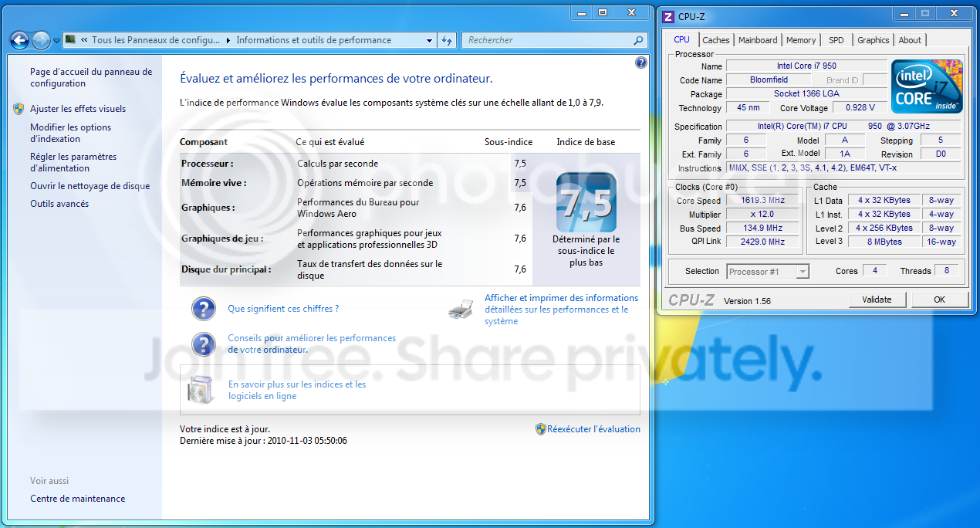Open Ajuster les effets visuels link
The width and height of the screenshot is (980, 528).
[x=78, y=109]
